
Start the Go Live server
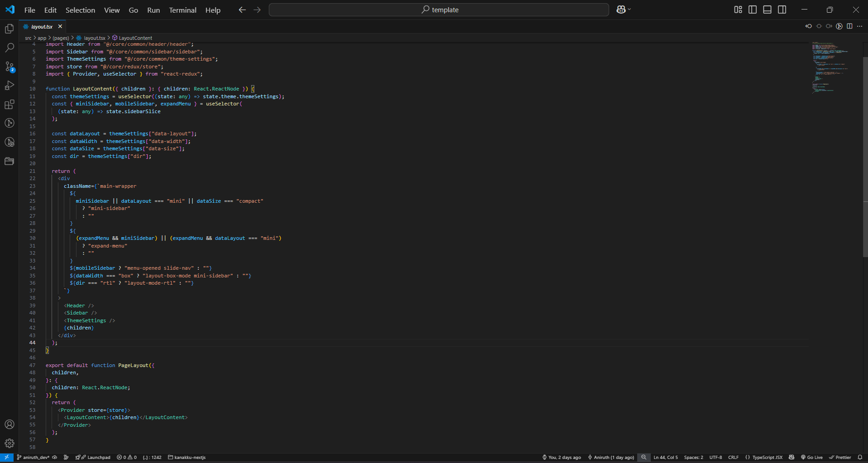coord(812,457)
